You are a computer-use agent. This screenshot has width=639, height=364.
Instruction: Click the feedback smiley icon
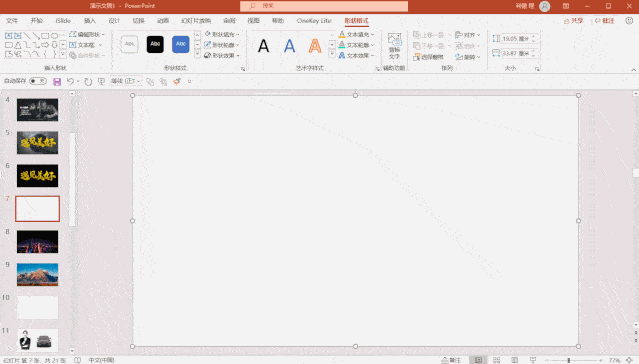pos(629,20)
